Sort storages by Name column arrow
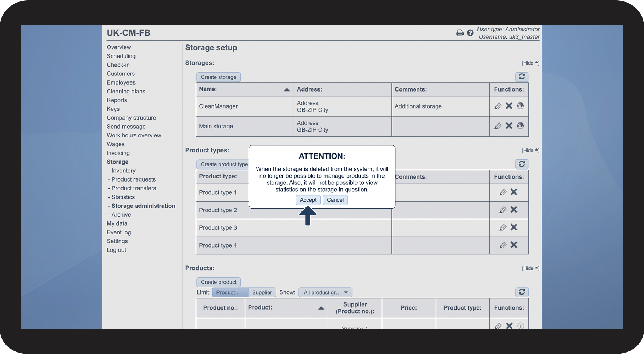 (x=287, y=90)
